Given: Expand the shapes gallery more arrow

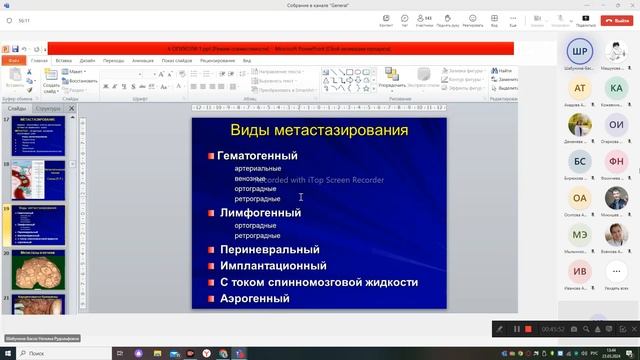Looking at the screenshot, I should coord(374,89).
